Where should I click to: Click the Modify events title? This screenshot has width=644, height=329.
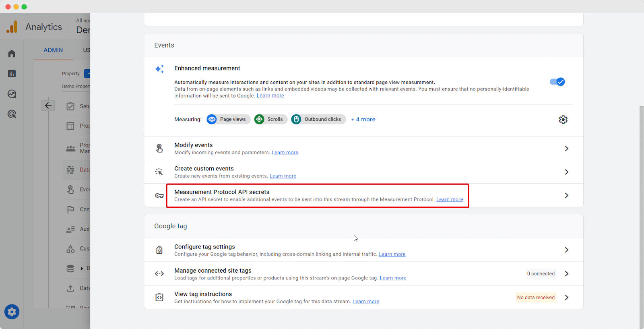pyautogui.click(x=194, y=145)
